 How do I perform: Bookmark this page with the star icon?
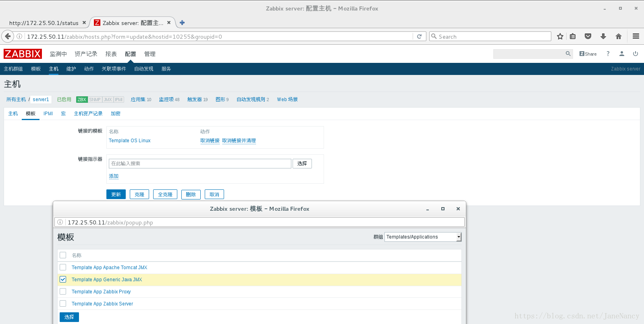(560, 36)
